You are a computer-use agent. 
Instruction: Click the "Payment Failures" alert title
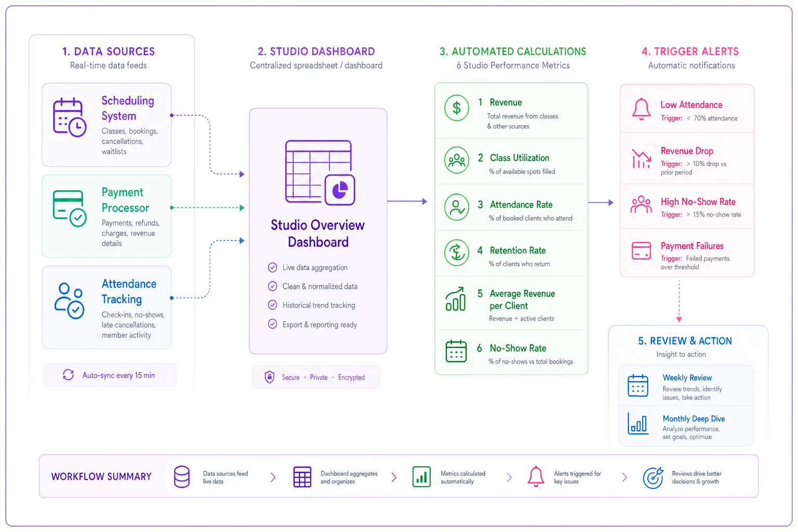coord(692,246)
